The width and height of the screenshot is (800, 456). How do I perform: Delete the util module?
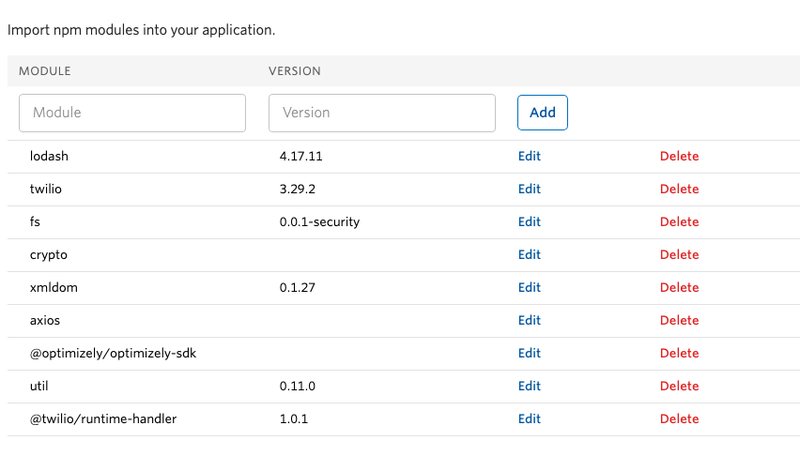pyautogui.click(x=679, y=386)
